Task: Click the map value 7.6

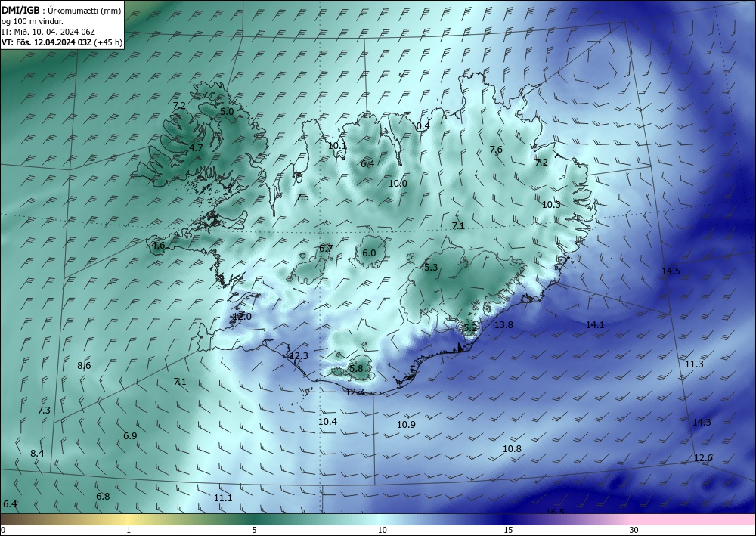Action: [x=496, y=150]
